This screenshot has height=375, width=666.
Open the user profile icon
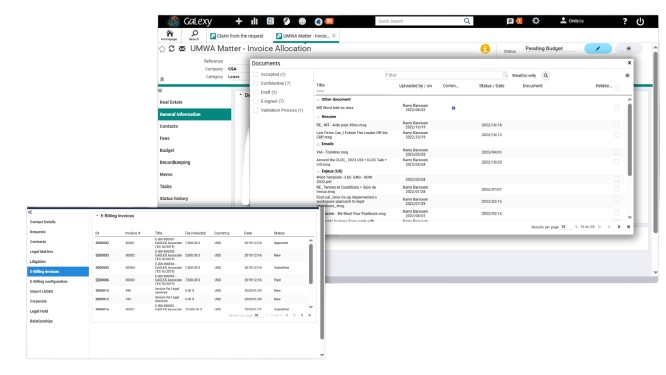(x=563, y=20)
